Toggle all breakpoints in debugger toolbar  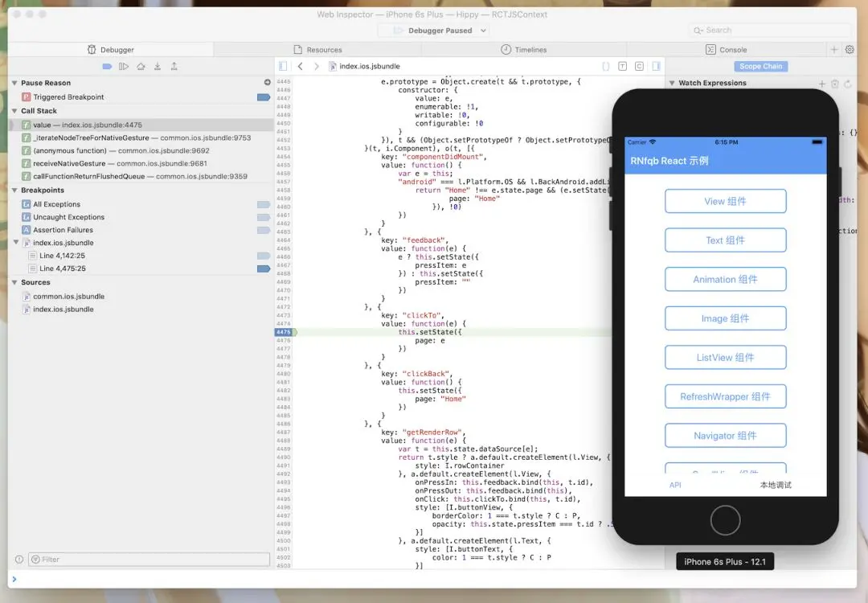pos(108,67)
